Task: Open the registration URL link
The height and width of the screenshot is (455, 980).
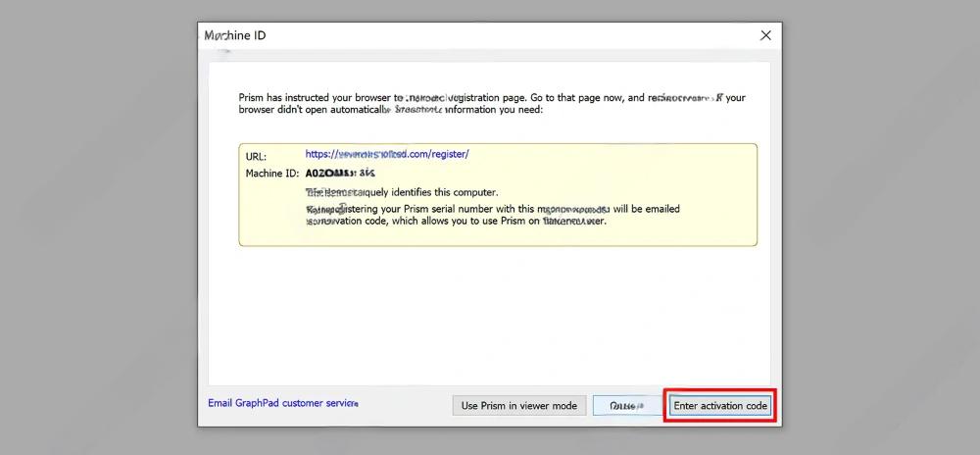Action: click(387, 154)
